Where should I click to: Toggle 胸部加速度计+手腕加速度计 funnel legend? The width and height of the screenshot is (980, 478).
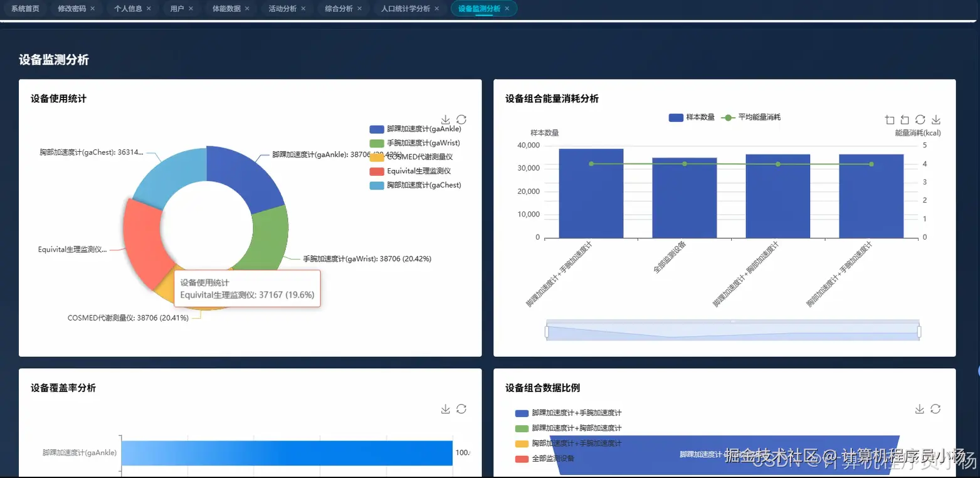[568, 443]
